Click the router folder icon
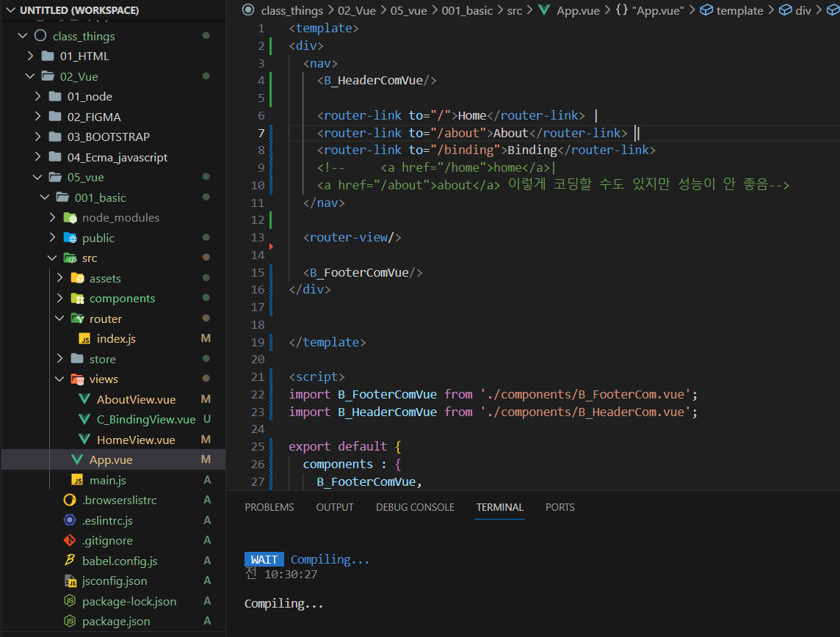This screenshot has height=637, width=840. [78, 318]
